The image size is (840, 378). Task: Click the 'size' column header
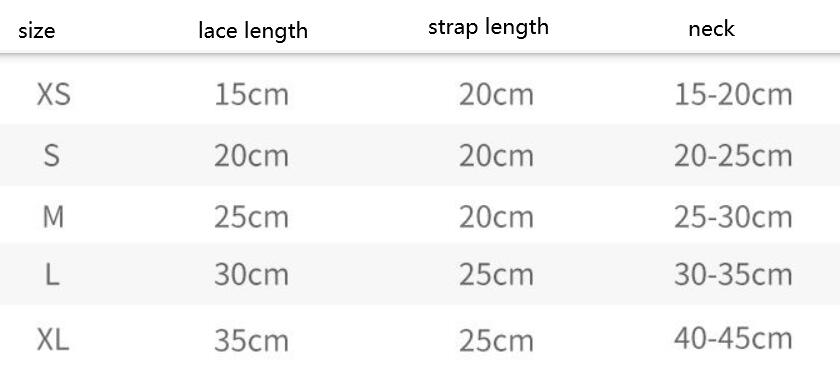click(x=36, y=31)
